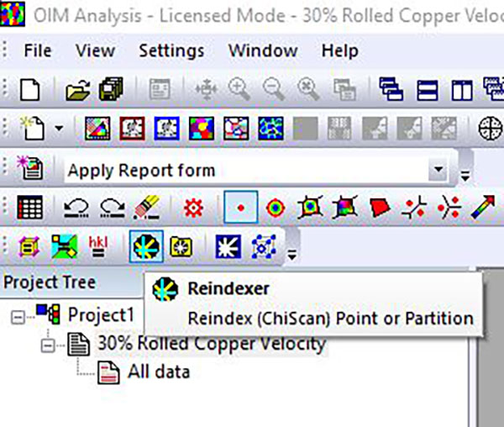Select the eraser tool icon
504x427 pixels.
pyautogui.click(x=142, y=207)
